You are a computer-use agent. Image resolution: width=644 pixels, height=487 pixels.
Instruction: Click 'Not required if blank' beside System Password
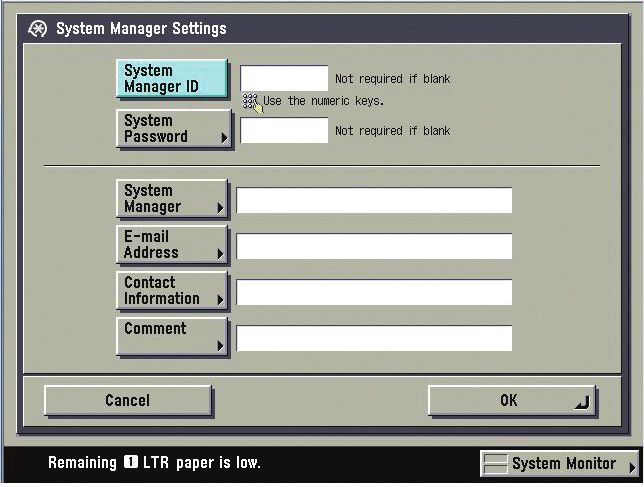click(x=393, y=131)
